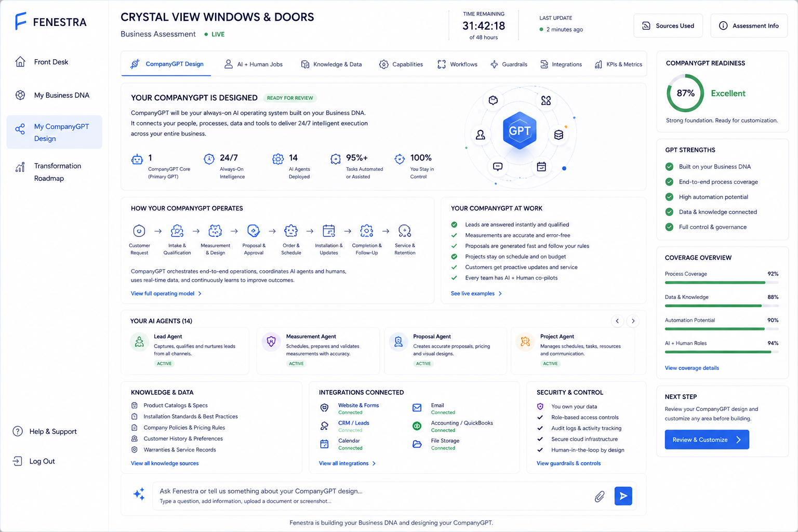
Task: Click the Process Coverage progress bar
Action: [722, 283]
